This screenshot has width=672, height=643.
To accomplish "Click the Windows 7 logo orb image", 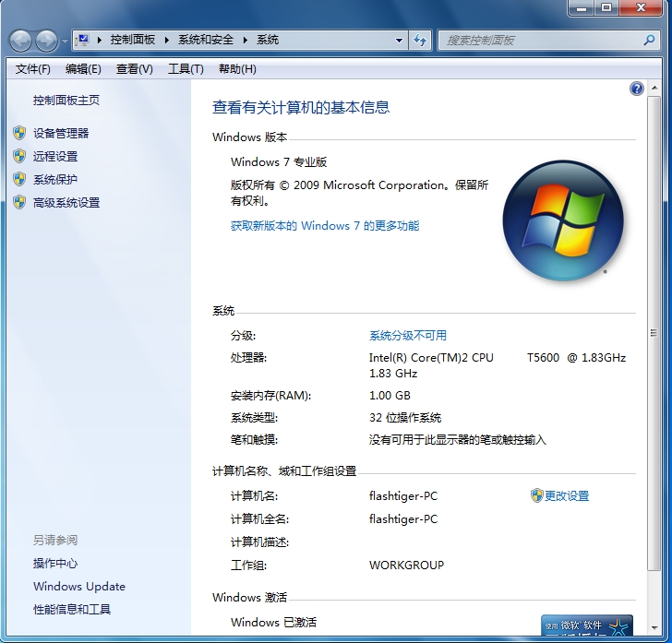I will point(563,220).
